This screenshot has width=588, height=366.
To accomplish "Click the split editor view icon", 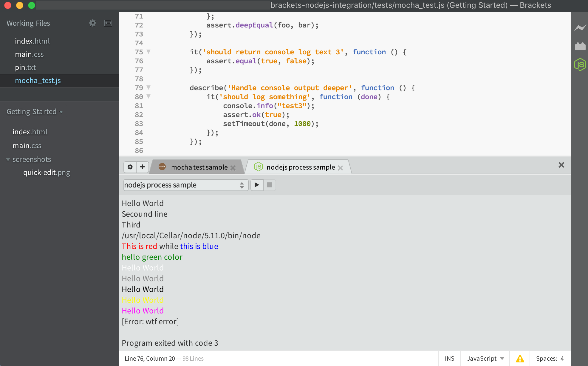I will tap(108, 23).
